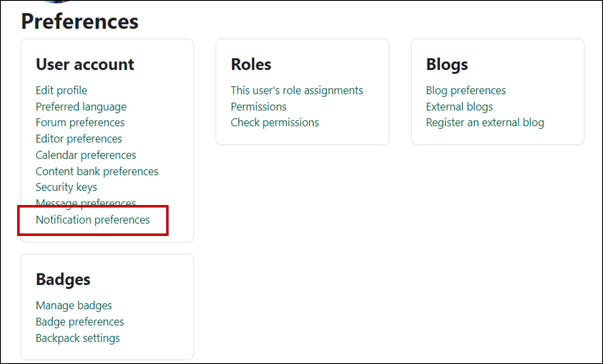Viewport: 603px width, 364px height.
Task: Open Check permissions
Action: coord(275,122)
